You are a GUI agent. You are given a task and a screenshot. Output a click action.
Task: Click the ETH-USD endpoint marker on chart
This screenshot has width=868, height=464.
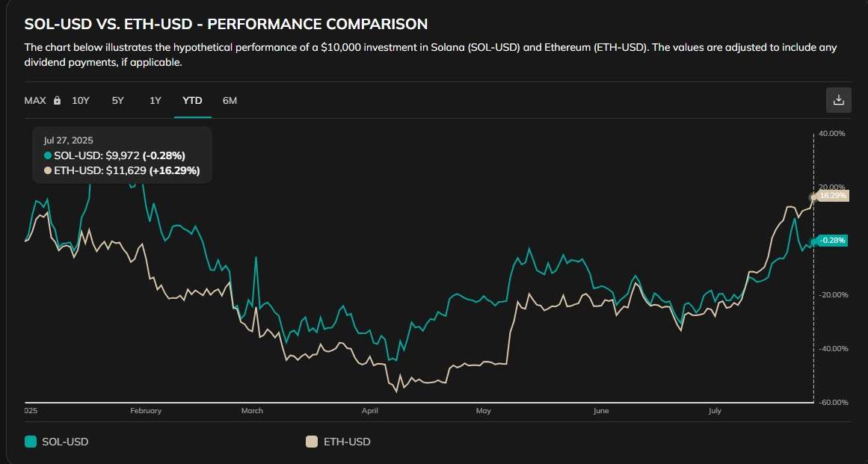pos(813,197)
